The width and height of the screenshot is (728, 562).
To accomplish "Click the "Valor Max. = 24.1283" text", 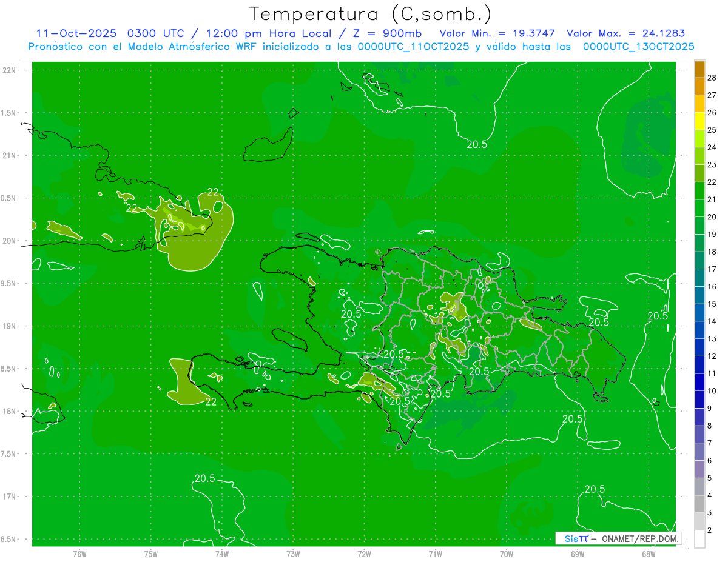I will 625,33.
